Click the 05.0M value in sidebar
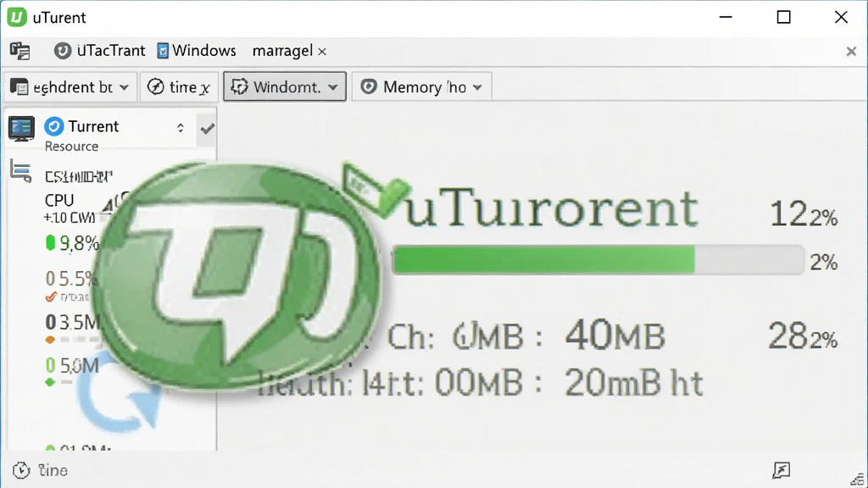The height and width of the screenshot is (488, 868). pyautogui.click(x=73, y=365)
